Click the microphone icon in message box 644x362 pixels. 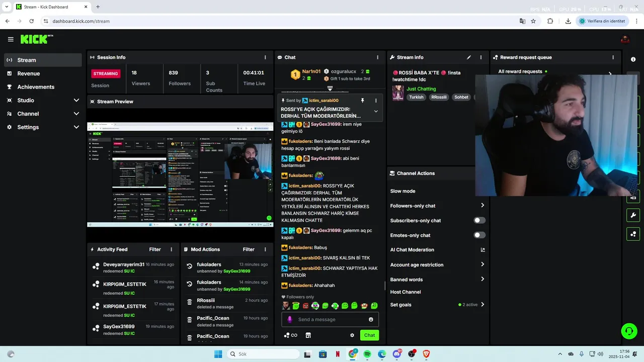tap(289, 319)
